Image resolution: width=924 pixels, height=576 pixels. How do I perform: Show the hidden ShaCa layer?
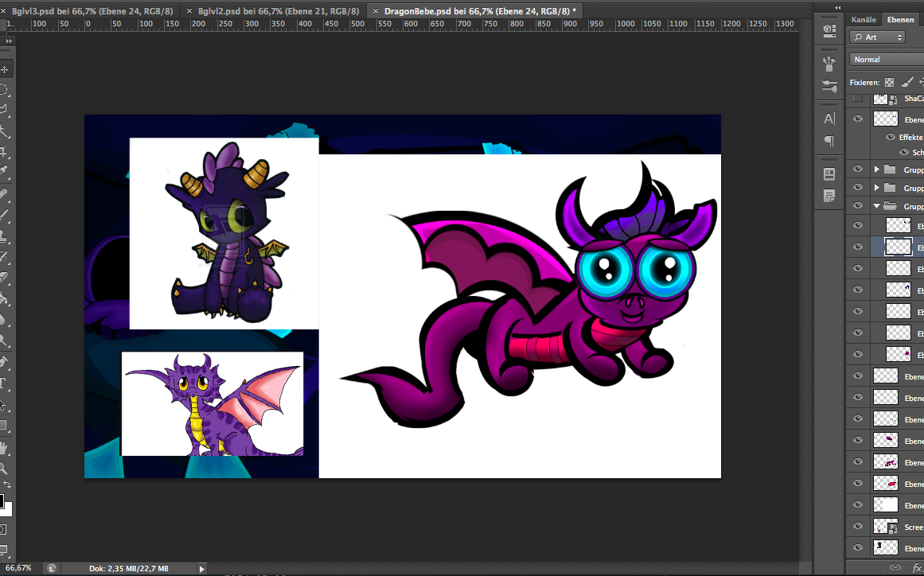pyautogui.click(x=858, y=99)
